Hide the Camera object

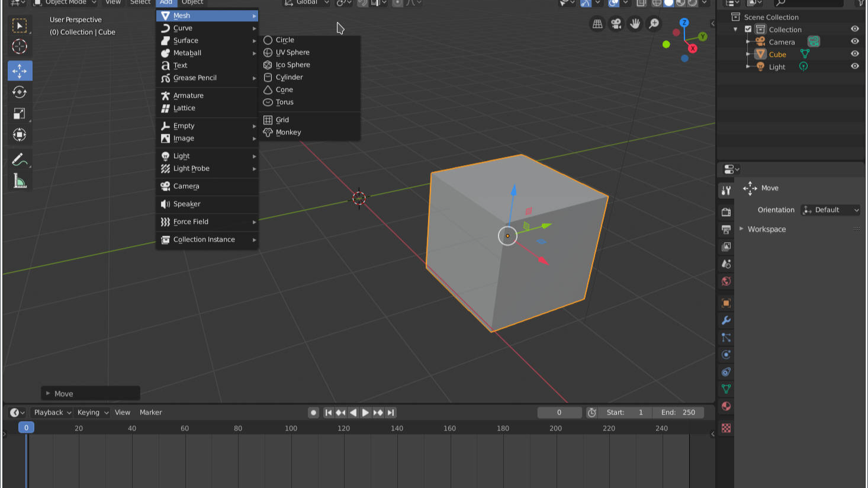854,41
